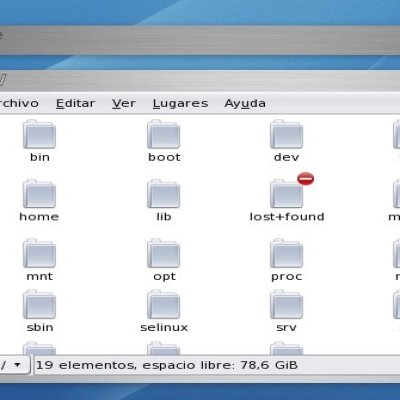
Task: Click the '19 elementos, espacio libre' status text
Action: tap(167, 365)
